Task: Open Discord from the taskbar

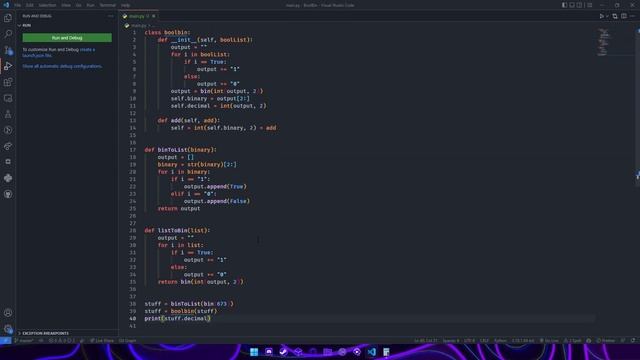Action: (x=269, y=352)
